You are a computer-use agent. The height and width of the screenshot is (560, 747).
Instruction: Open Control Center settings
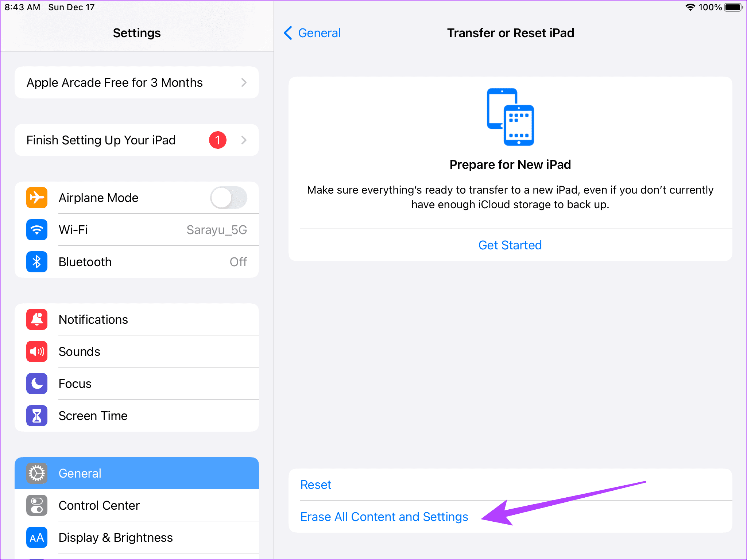[137, 504]
